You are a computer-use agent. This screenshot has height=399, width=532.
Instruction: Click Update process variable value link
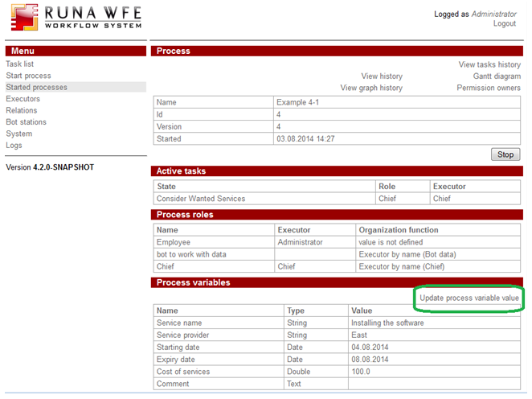[x=469, y=298]
